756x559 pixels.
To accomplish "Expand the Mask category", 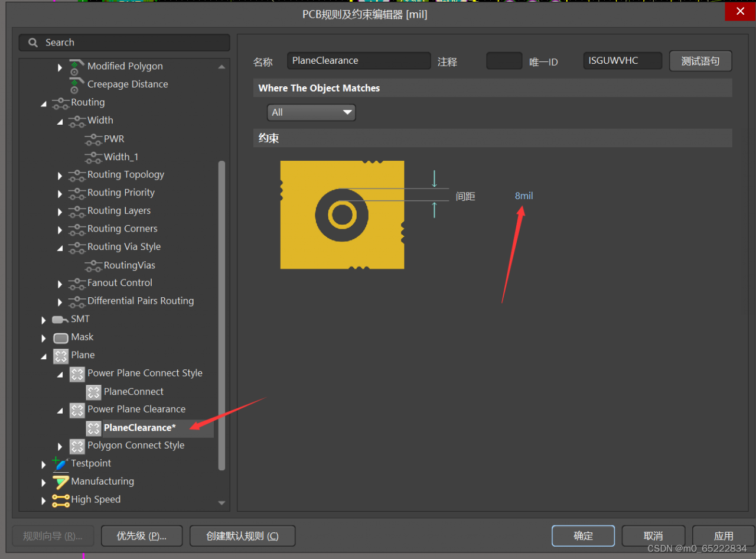I will 44,338.
